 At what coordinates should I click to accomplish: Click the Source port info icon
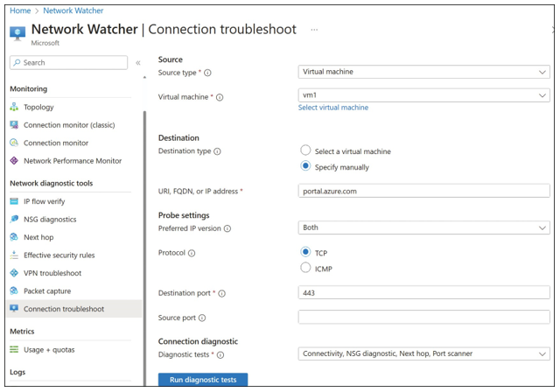click(x=202, y=318)
